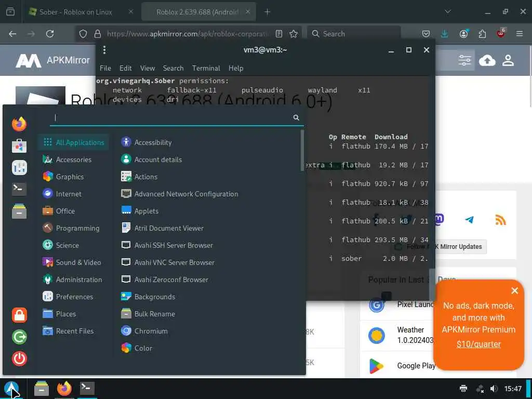
Task: Switch to the Sober - Roblox on Linux tab
Action: click(82, 12)
